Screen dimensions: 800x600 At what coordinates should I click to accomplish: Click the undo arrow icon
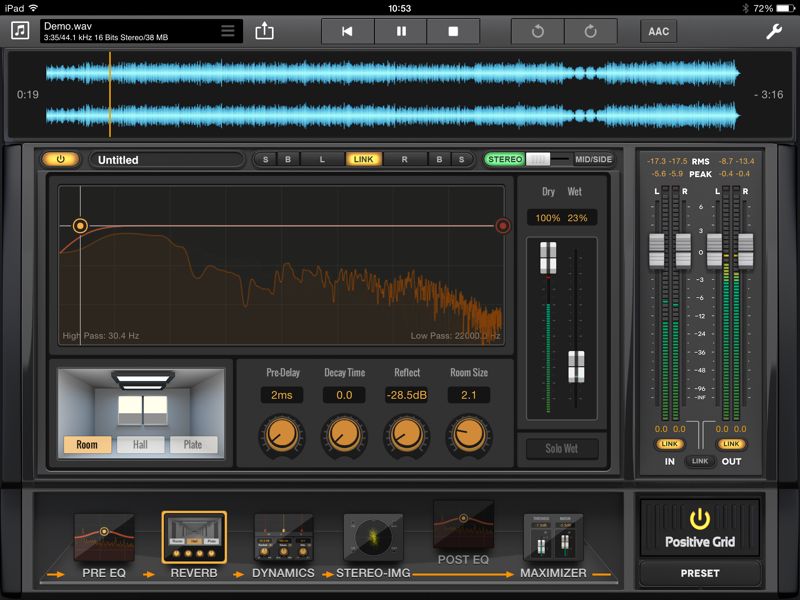tap(538, 31)
